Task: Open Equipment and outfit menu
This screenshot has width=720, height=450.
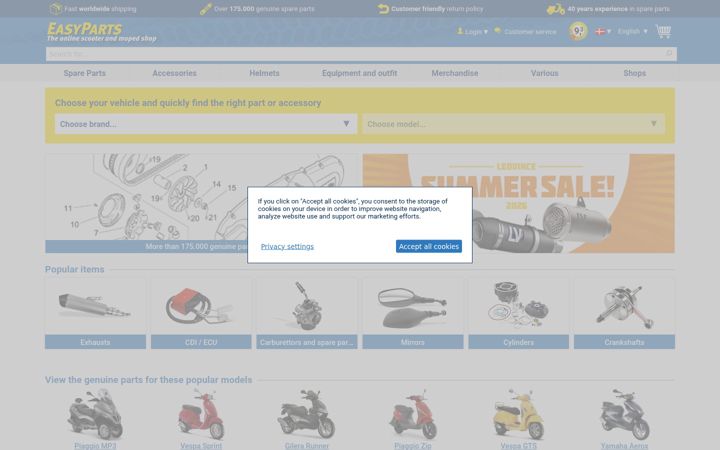Action: tap(360, 73)
